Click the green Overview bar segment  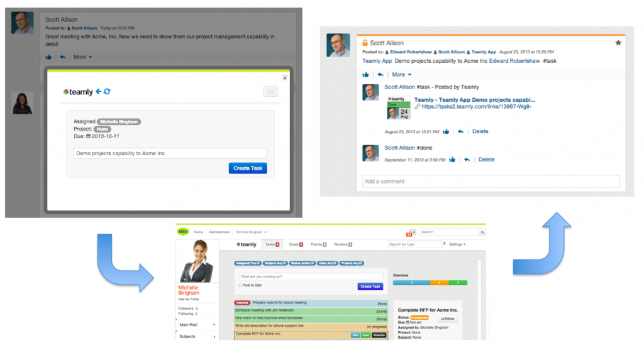(x=458, y=283)
